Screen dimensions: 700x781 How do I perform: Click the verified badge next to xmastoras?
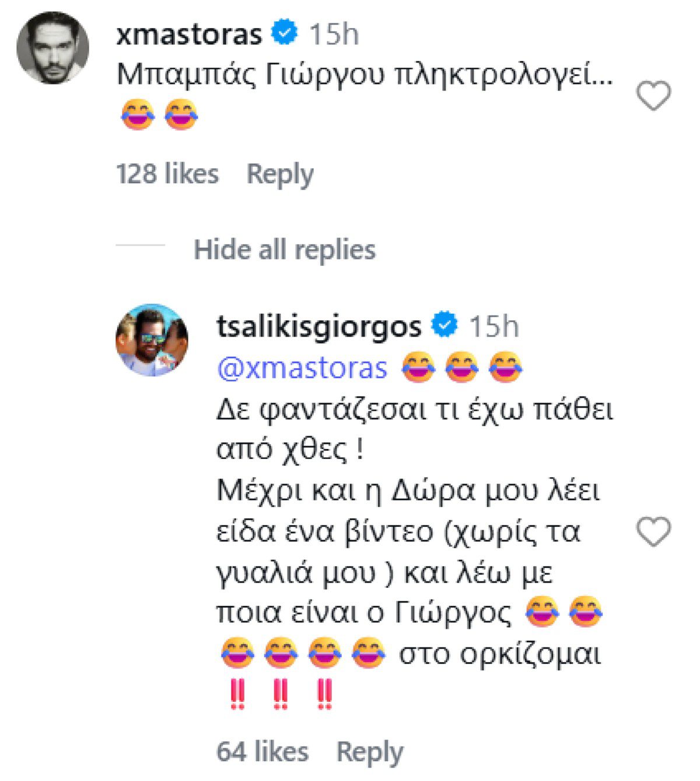click(x=284, y=33)
